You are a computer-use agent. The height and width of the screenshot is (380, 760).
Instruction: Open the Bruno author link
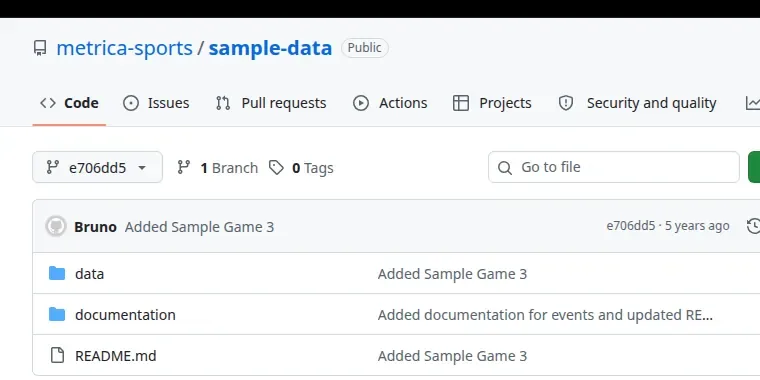(95, 227)
